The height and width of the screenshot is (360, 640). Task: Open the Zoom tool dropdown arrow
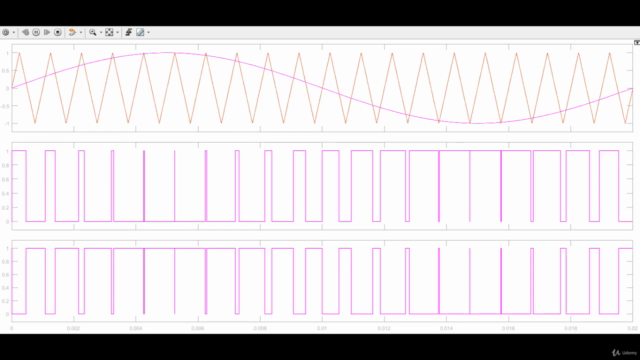(x=101, y=32)
